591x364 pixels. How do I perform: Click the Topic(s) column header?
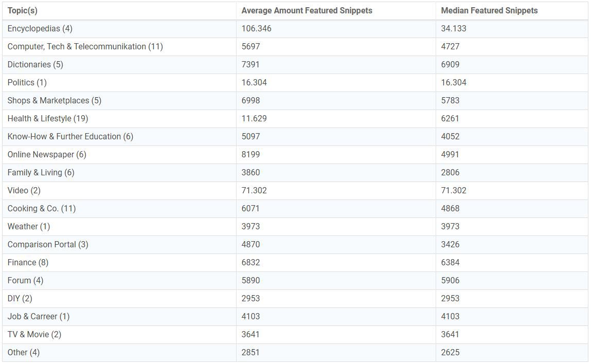point(22,10)
